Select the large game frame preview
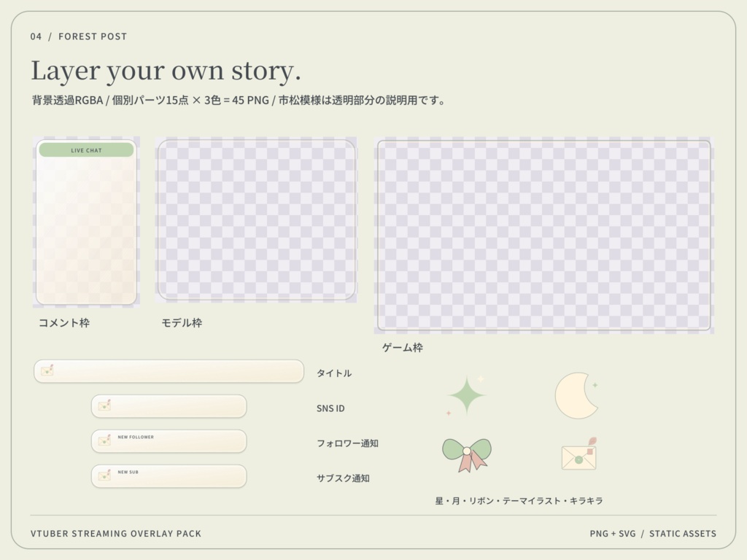This screenshot has width=747, height=560. 544,236
